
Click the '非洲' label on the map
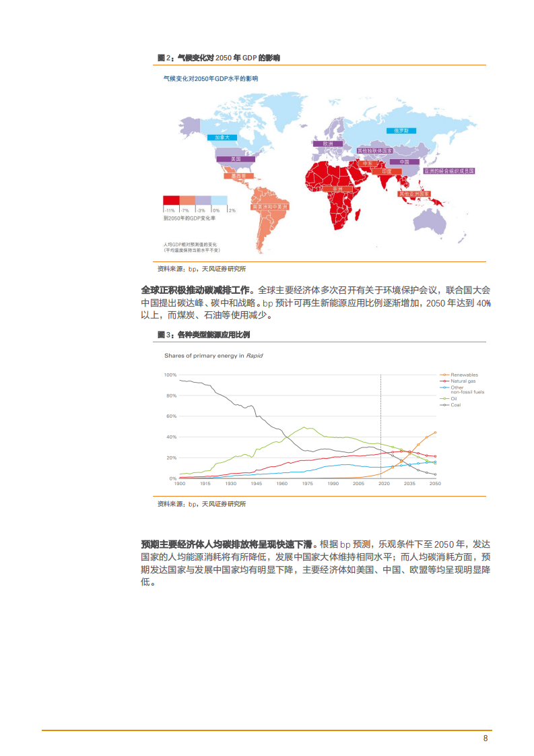(x=338, y=189)
